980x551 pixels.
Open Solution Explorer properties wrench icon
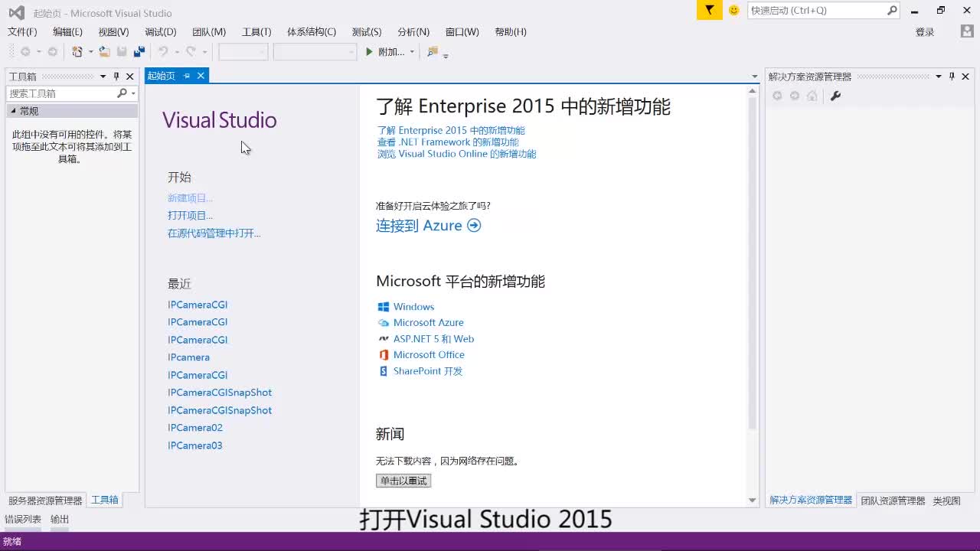tap(835, 96)
